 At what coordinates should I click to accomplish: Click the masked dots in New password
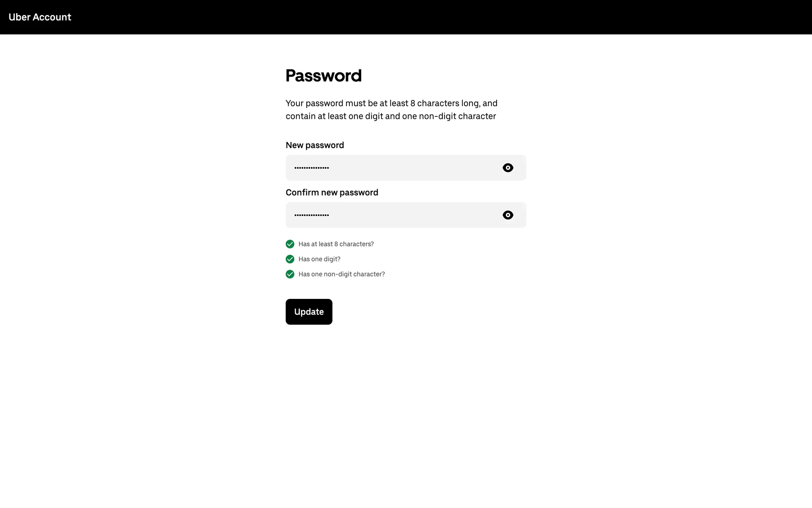(x=312, y=168)
